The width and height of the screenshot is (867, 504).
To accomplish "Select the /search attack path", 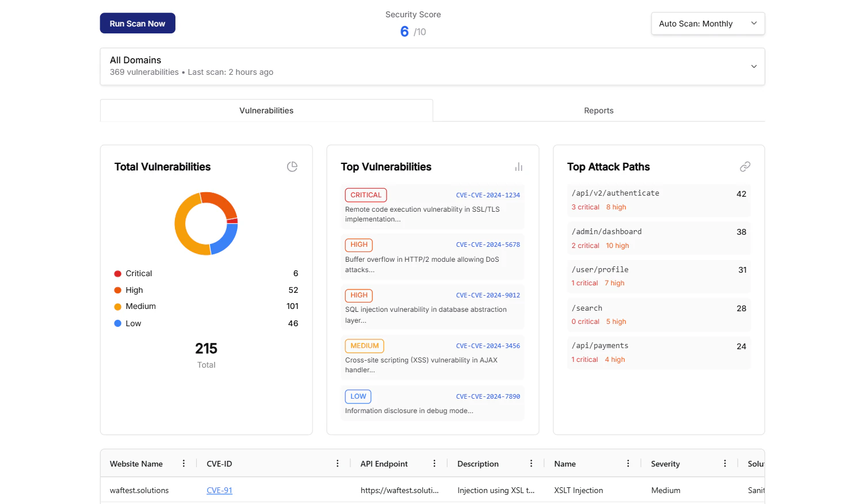I will click(659, 315).
